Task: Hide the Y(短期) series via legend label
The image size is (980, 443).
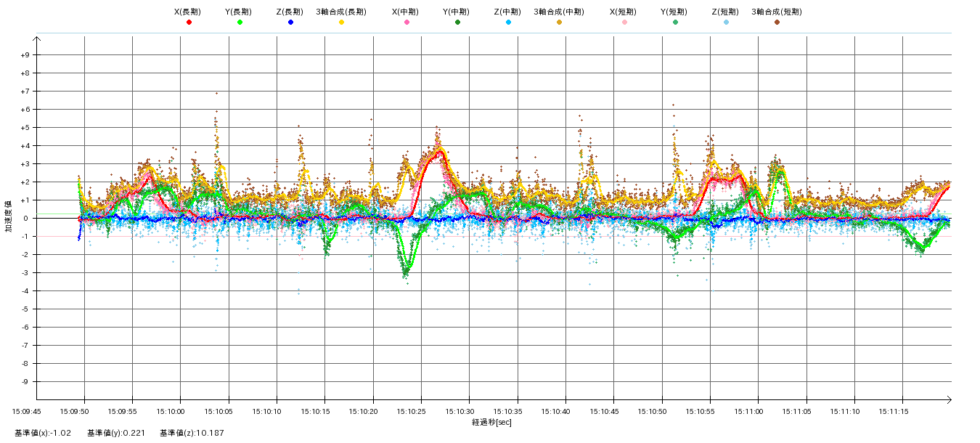Action: 674,12
